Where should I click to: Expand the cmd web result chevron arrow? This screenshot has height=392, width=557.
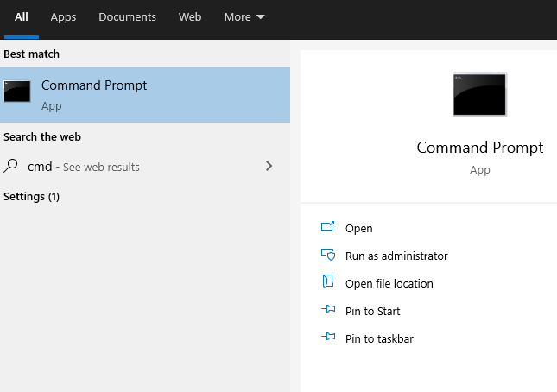pos(269,166)
